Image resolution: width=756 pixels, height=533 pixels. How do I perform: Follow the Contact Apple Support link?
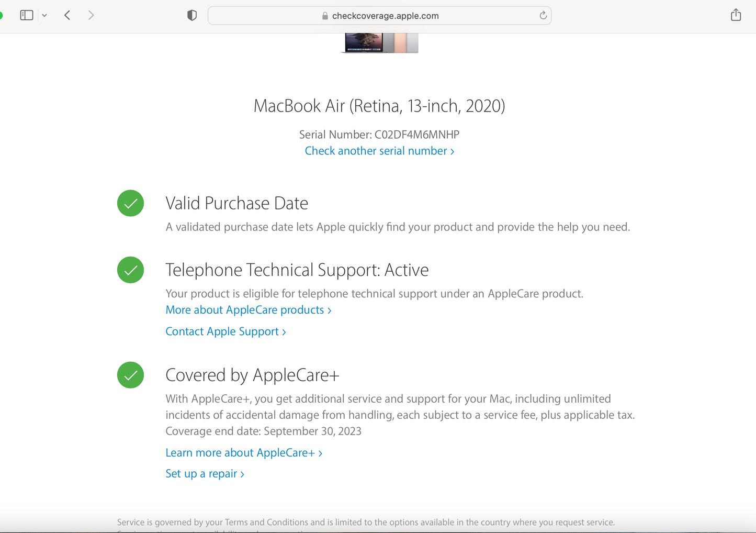point(225,331)
